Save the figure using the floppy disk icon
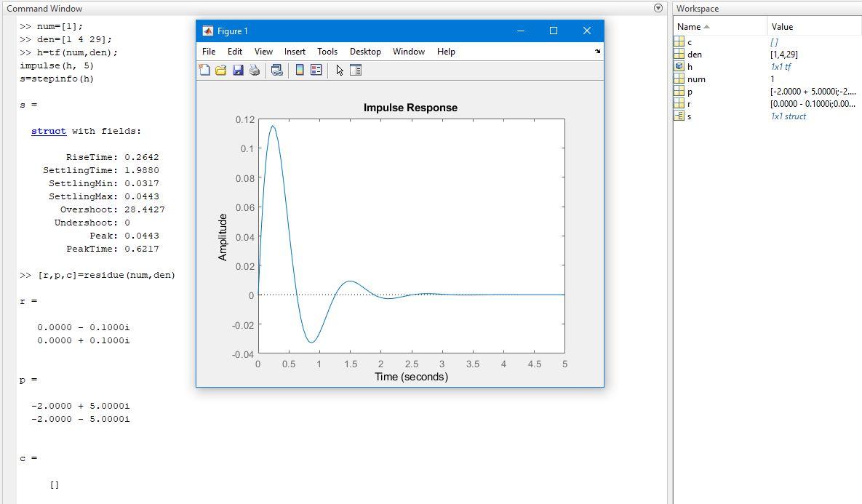 coord(238,70)
